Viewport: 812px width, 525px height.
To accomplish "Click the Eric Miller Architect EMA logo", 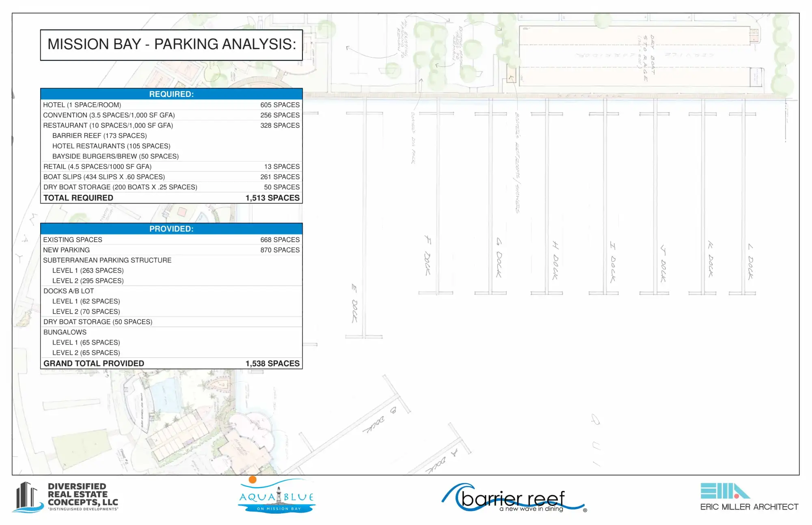I will click(724, 491).
